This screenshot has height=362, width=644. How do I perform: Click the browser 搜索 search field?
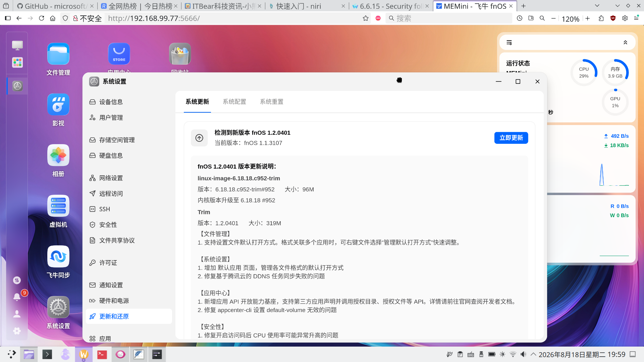click(449, 18)
